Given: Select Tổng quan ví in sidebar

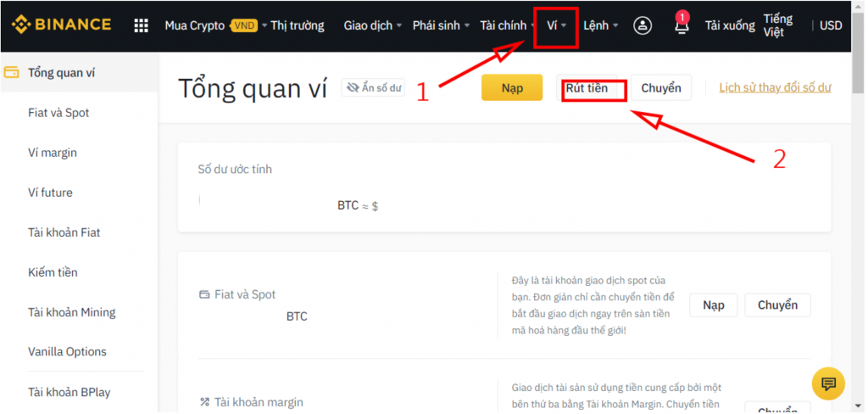Looking at the screenshot, I should 79,73.
